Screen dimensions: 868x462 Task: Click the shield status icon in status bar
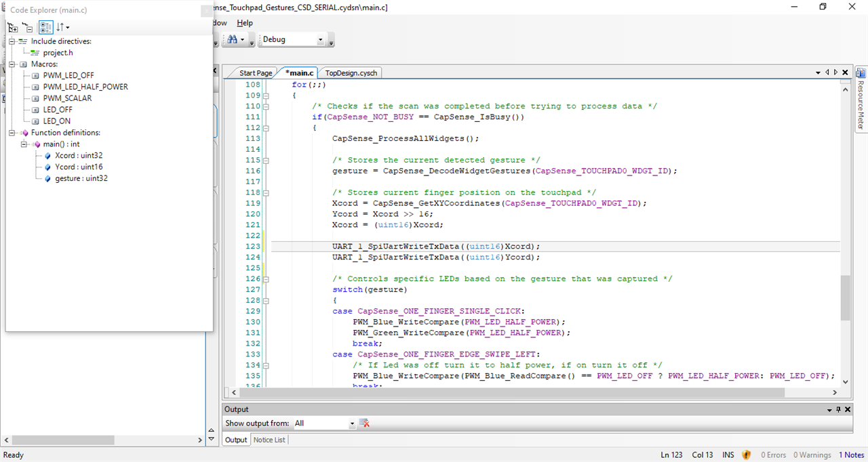747,455
